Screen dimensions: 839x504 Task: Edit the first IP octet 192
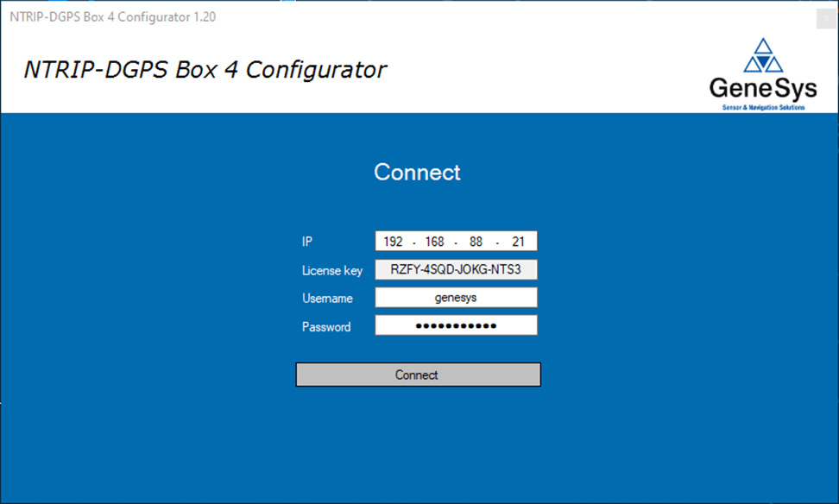(393, 242)
